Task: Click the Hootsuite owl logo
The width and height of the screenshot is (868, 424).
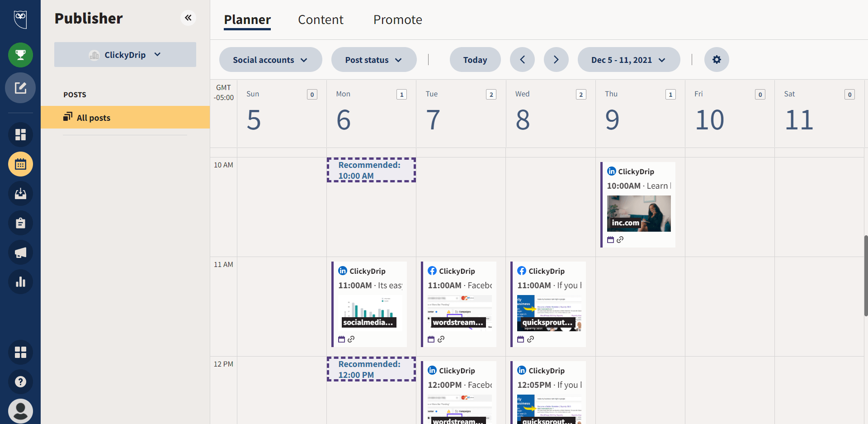Action: [x=20, y=19]
